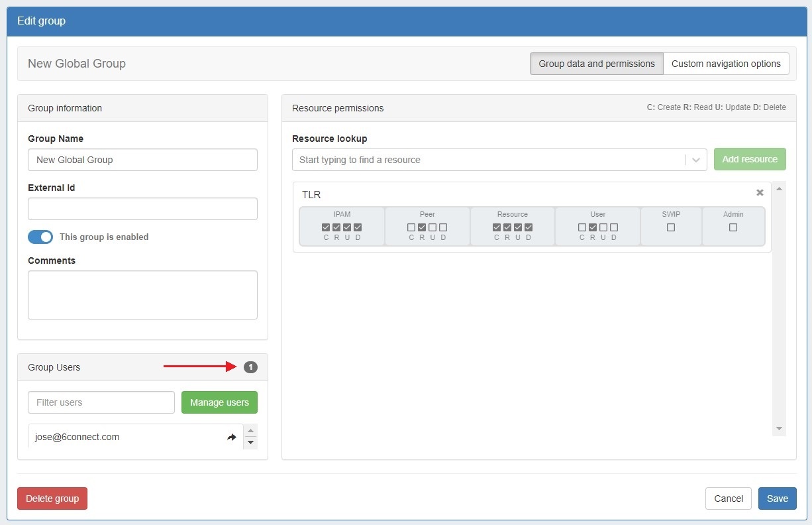Check the SWIP permission checkbox
Image resolution: width=812 pixels, height=525 pixels.
[671, 227]
